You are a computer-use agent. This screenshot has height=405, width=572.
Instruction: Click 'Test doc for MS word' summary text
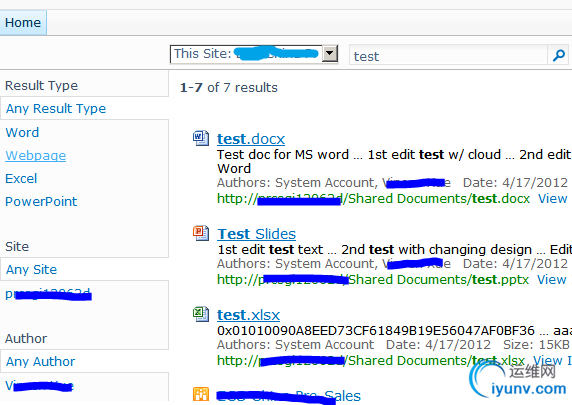pos(283,155)
